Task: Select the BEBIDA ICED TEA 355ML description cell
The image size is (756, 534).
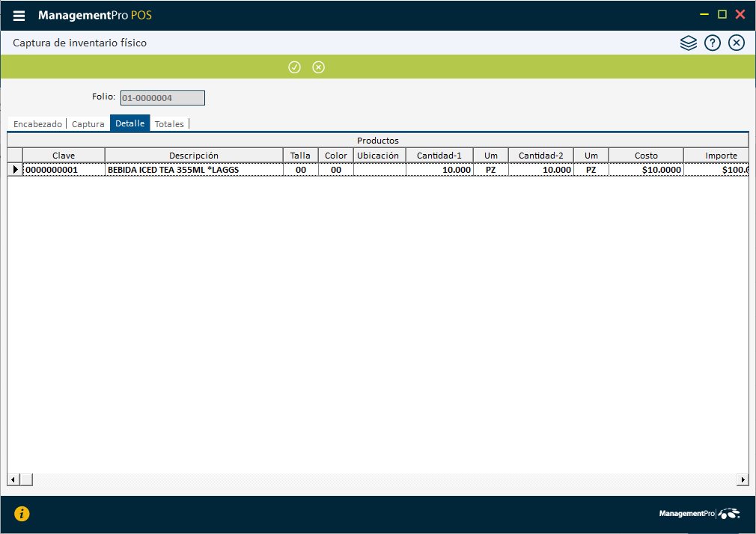Action: pos(193,170)
